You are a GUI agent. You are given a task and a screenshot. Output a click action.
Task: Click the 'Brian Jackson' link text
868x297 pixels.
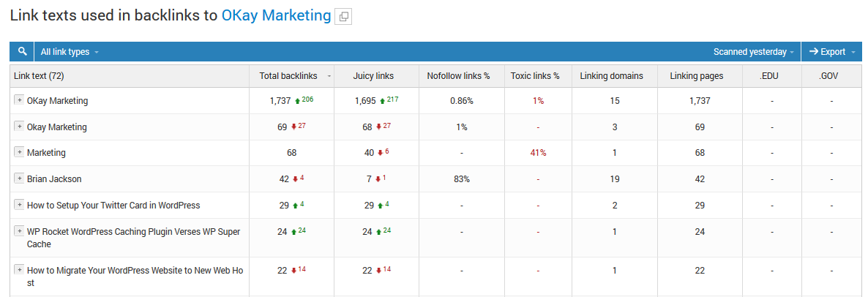(54, 178)
